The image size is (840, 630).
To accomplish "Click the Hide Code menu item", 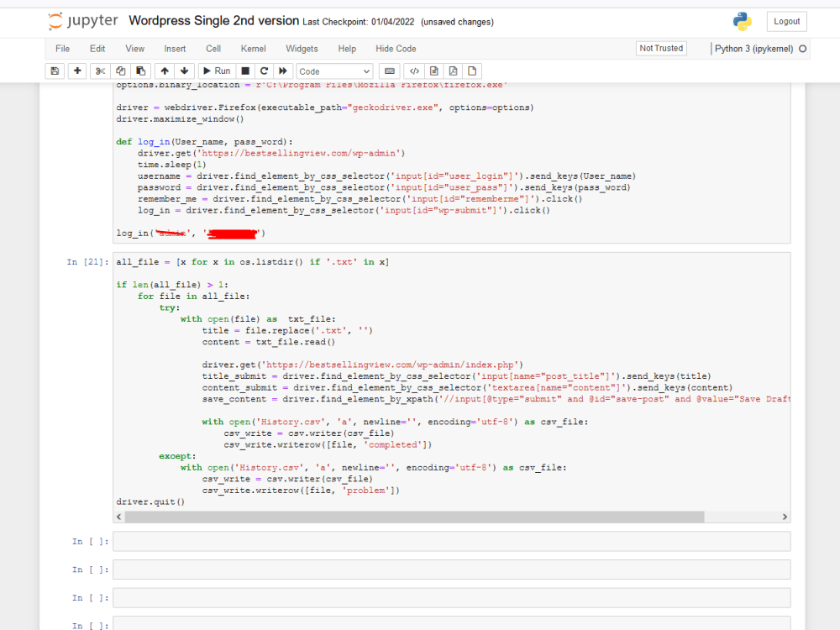I will click(x=396, y=49).
